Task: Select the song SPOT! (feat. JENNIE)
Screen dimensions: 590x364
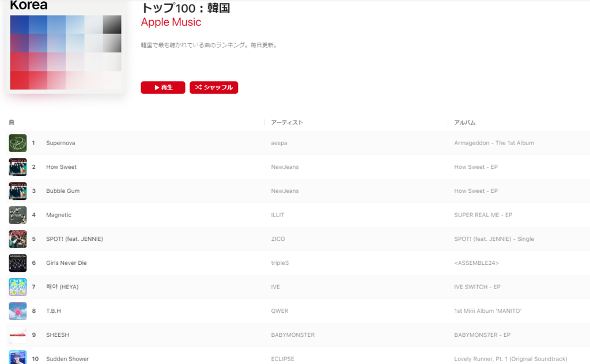Action: (x=74, y=239)
